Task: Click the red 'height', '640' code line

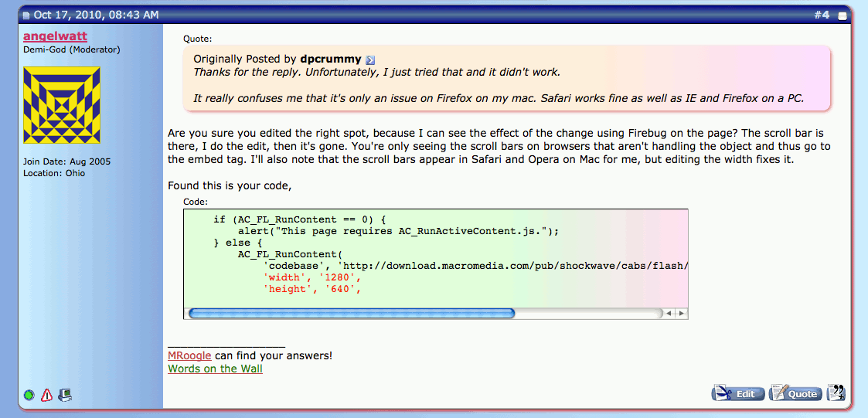Action: (x=312, y=289)
